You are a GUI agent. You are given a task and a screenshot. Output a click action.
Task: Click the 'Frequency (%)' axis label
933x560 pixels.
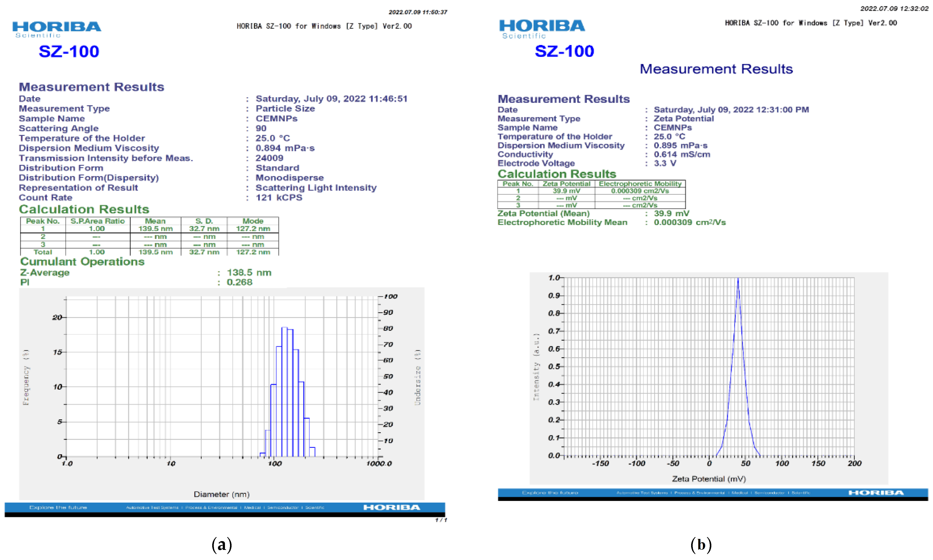26,377
